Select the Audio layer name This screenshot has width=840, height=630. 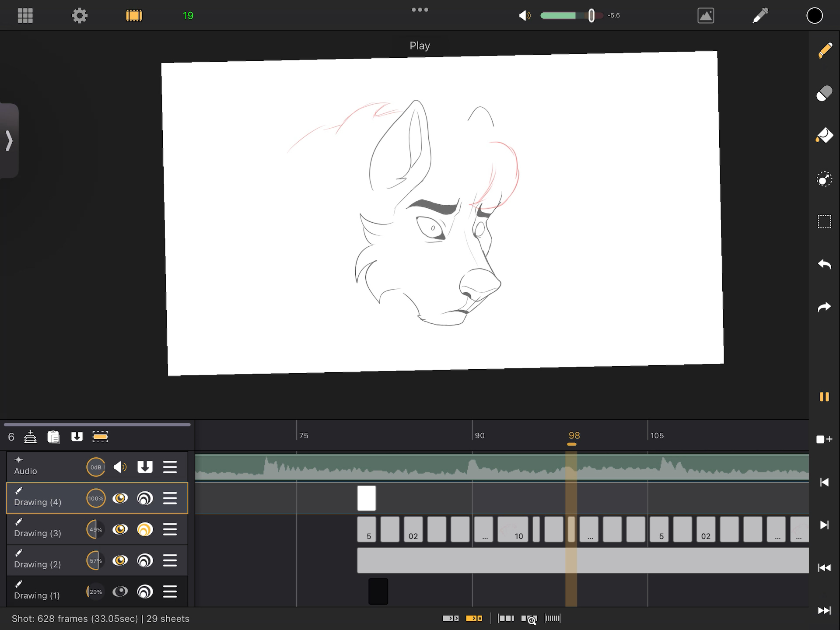click(x=25, y=471)
